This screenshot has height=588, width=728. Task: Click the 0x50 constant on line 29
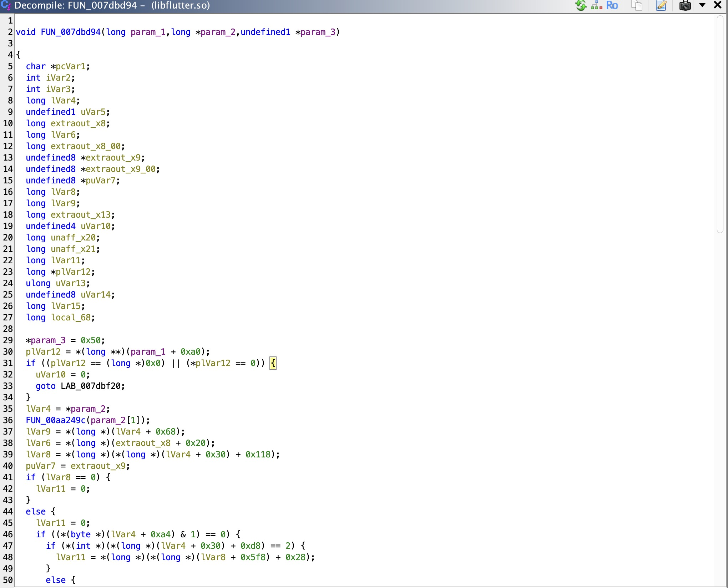tap(91, 340)
